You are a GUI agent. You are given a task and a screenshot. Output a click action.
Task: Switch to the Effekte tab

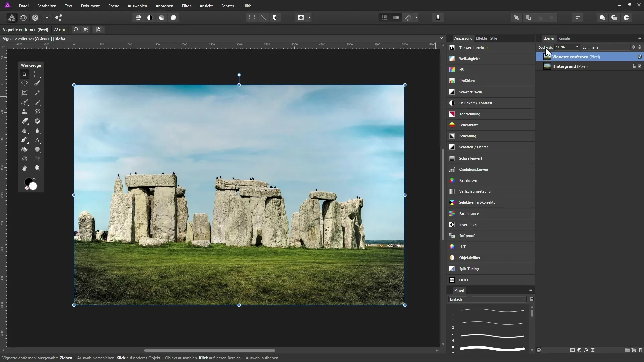point(481,38)
